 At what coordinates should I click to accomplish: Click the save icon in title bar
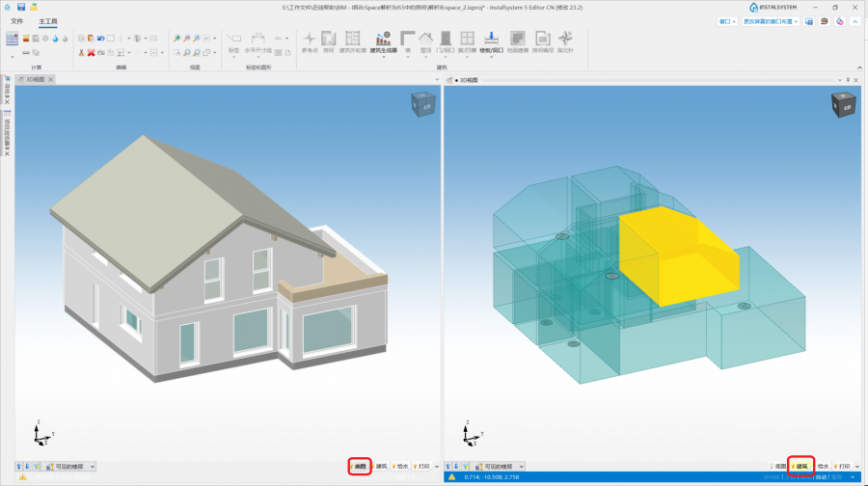[21, 7]
